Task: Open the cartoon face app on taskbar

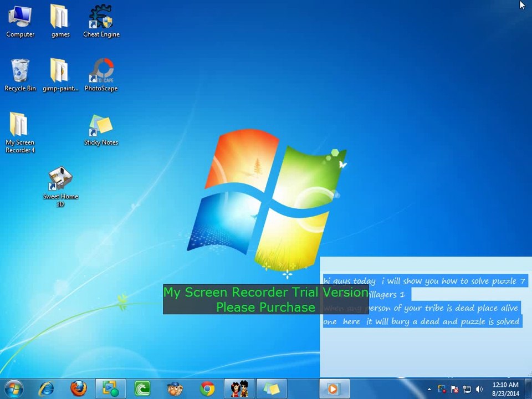Action: [x=175, y=389]
